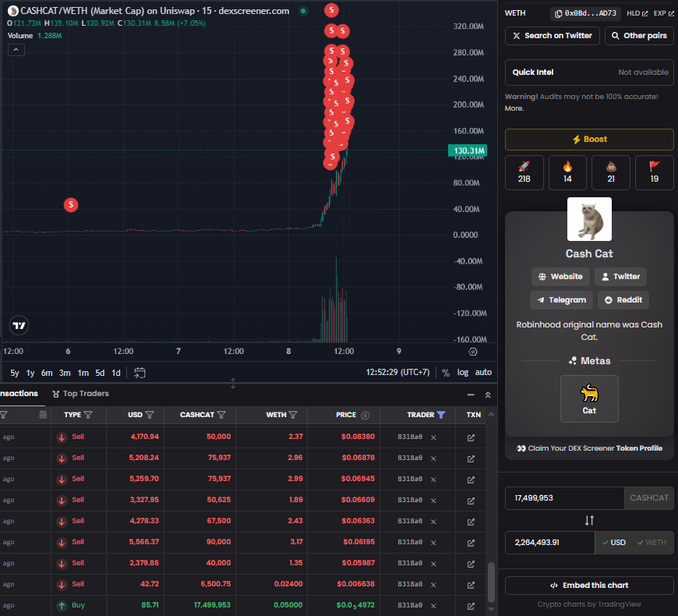
Task: Open the HLD holders link
Action: [637, 13]
